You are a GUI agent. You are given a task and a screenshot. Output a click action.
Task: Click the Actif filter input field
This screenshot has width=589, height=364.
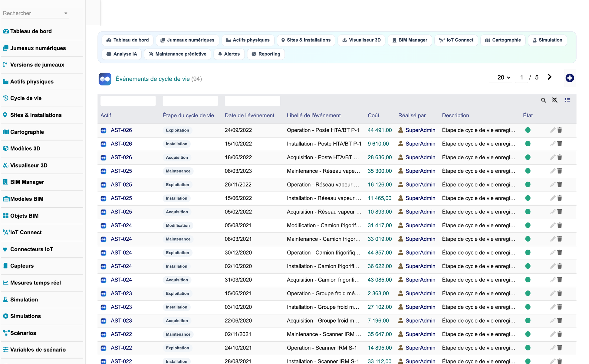pyautogui.click(x=128, y=101)
